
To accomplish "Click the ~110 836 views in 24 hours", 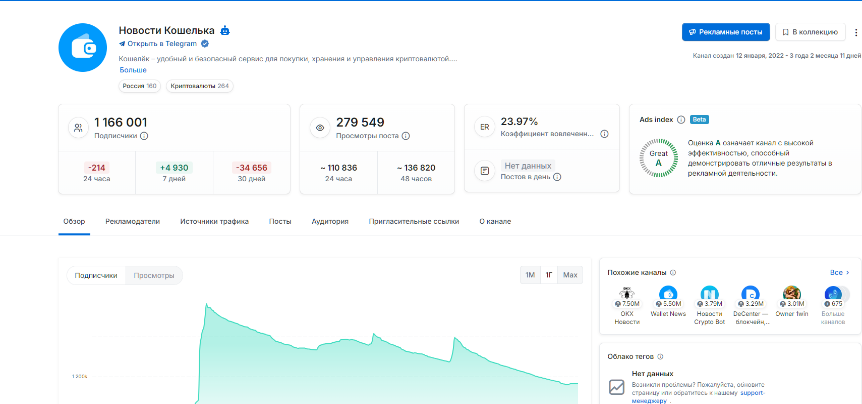I will [x=339, y=168].
